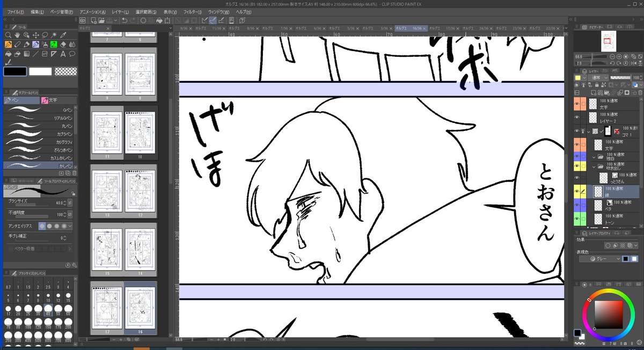Open CLIP STUDIO launcher icon
644x350 pixels.
83,20
